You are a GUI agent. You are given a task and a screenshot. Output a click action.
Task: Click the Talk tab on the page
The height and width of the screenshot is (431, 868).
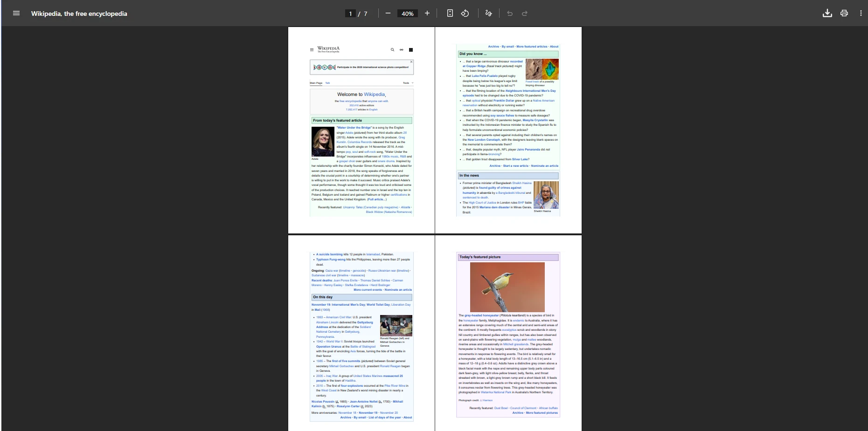click(327, 83)
